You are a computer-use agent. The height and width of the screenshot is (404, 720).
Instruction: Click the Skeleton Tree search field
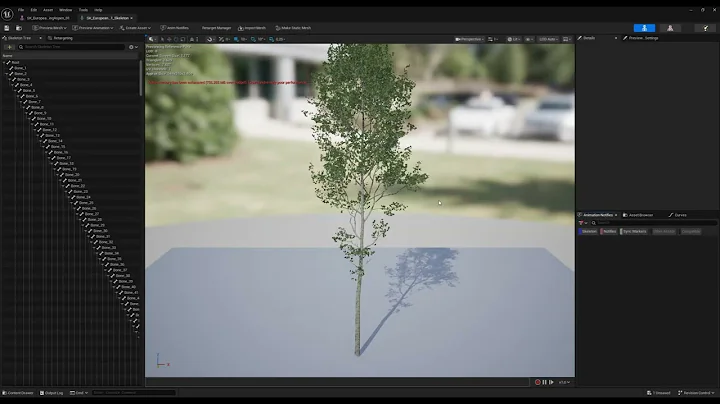(x=71, y=47)
